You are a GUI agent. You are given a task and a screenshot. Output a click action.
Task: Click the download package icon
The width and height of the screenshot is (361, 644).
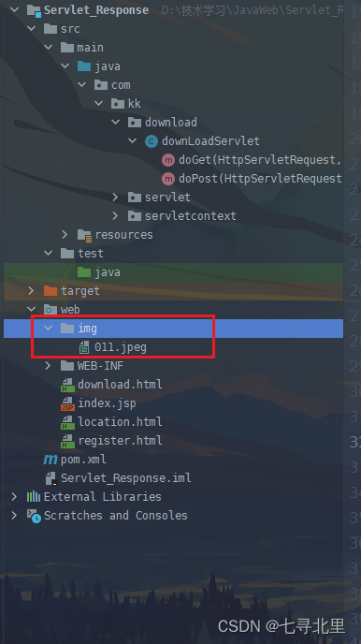pyautogui.click(x=135, y=122)
